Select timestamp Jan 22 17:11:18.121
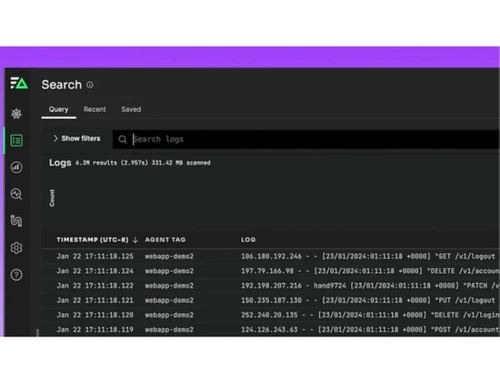 pyautogui.click(x=95, y=300)
